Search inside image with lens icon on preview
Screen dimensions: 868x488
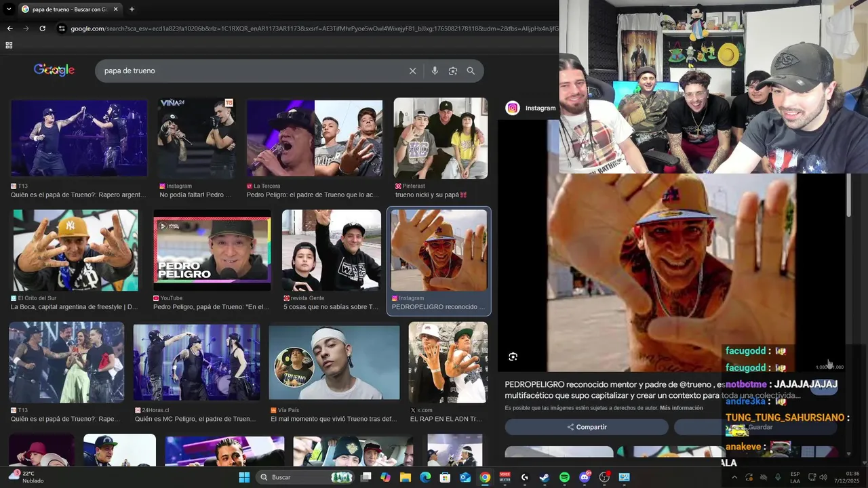[x=513, y=357]
